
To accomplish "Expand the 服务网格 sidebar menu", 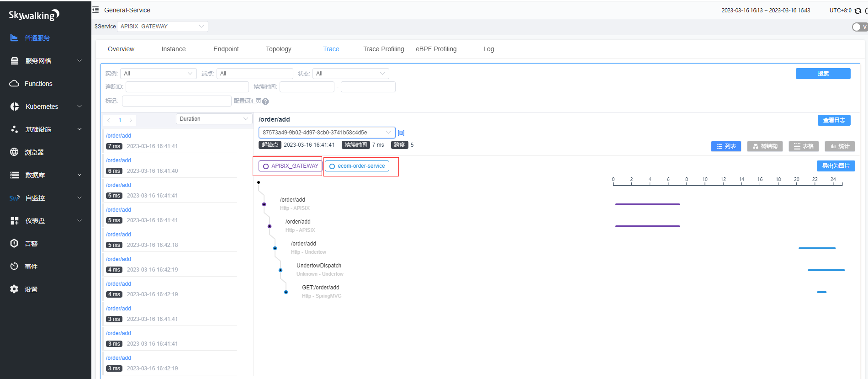I will 46,61.
